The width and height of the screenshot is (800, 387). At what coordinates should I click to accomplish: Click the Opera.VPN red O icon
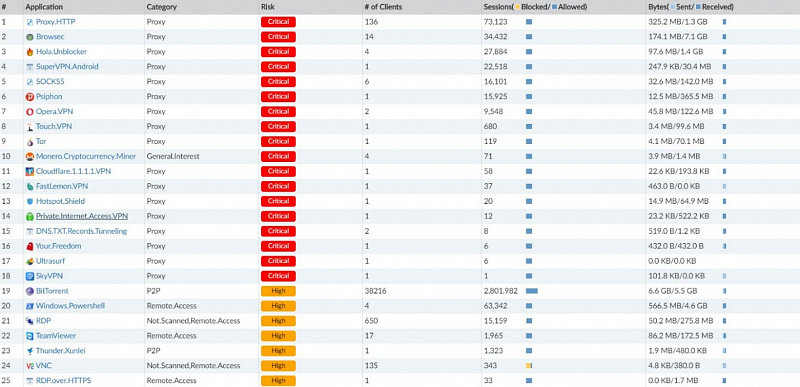30,112
